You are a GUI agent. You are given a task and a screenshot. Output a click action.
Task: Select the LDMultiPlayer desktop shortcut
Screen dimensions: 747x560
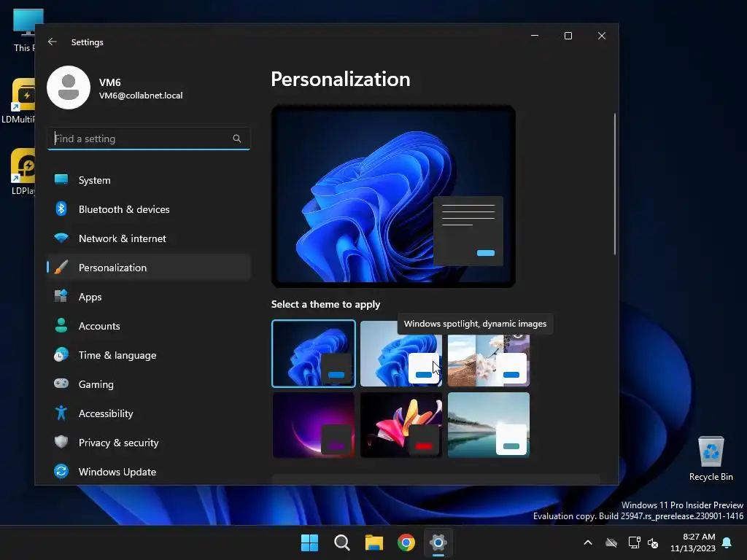tap(19, 101)
